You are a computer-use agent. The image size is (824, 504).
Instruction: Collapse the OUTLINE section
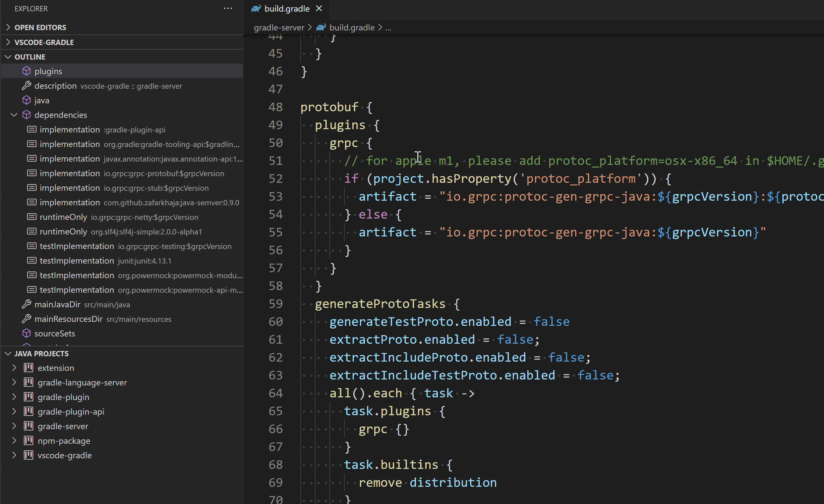click(x=8, y=57)
